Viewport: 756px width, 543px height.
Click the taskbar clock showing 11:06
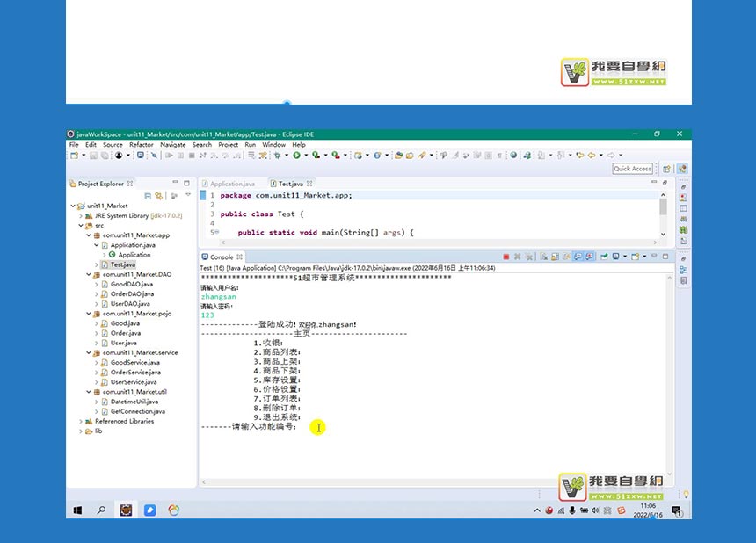pyautogui.click(x=648, y=506)
